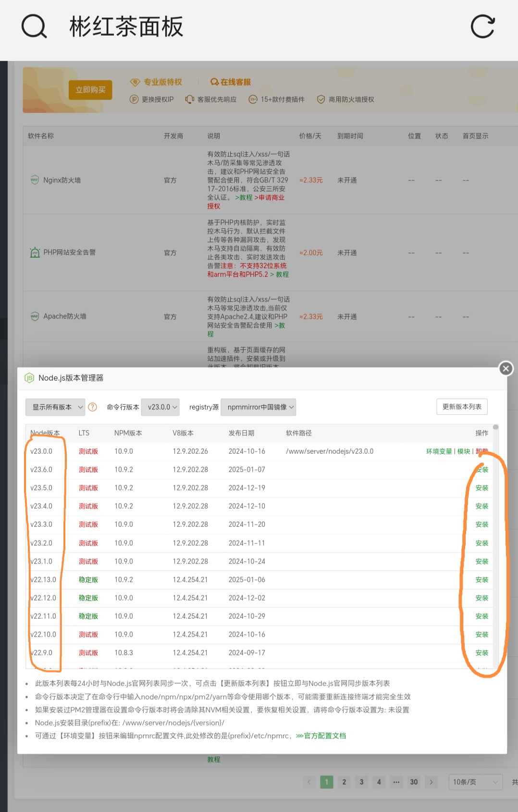Go to page 3 in pagination
The height and width of the screenshot is (812, 518).
tap(362, 782)
